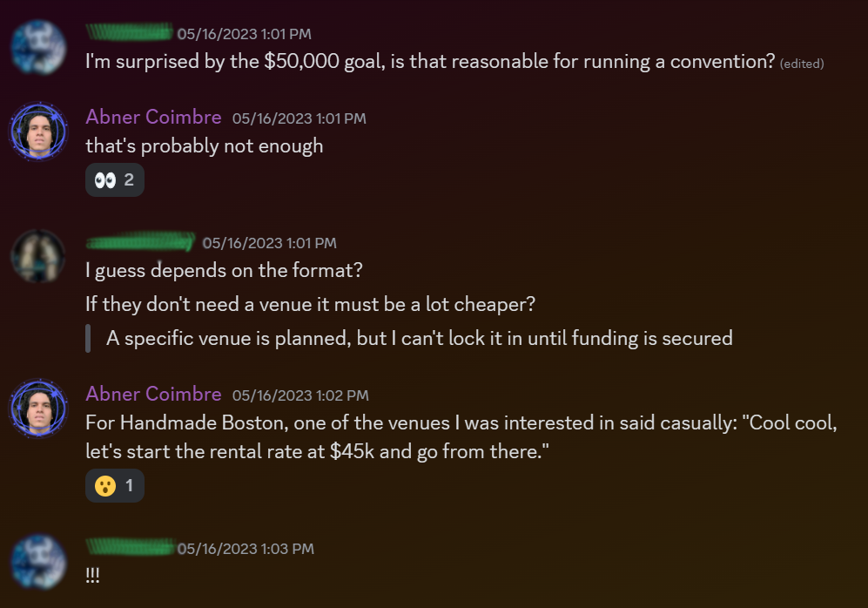
Task: Toggle the eyes emoji reaction with count 2
Action: point(115,180)
